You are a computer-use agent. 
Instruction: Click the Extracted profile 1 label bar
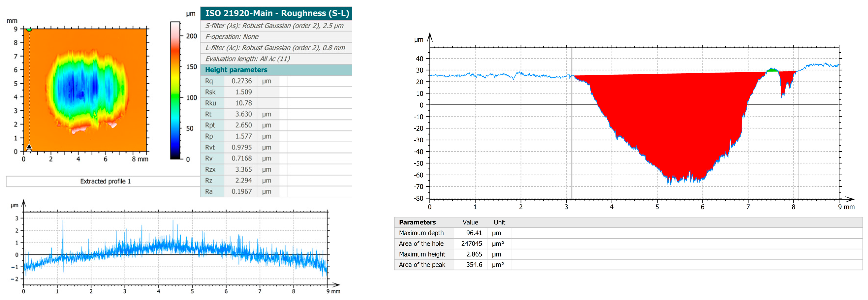[105, 181]
